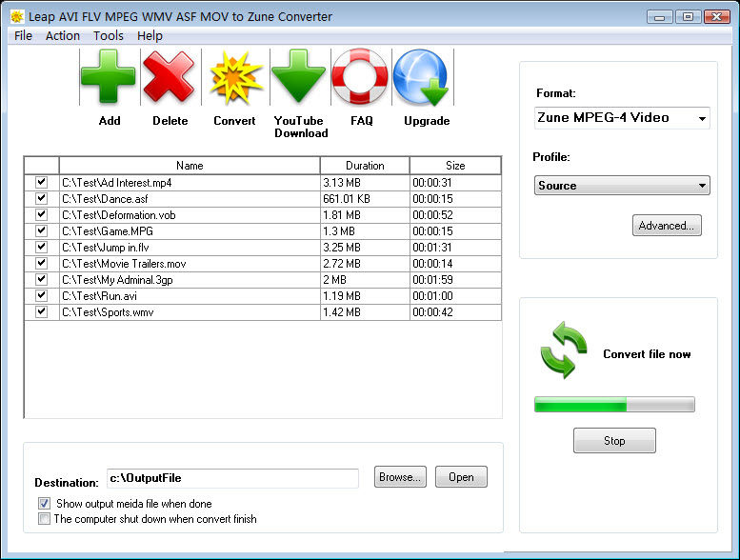Uncheck the Game.MPG checkbox
The width and height of the screenshot is (740, 560).
click(42, 230)
